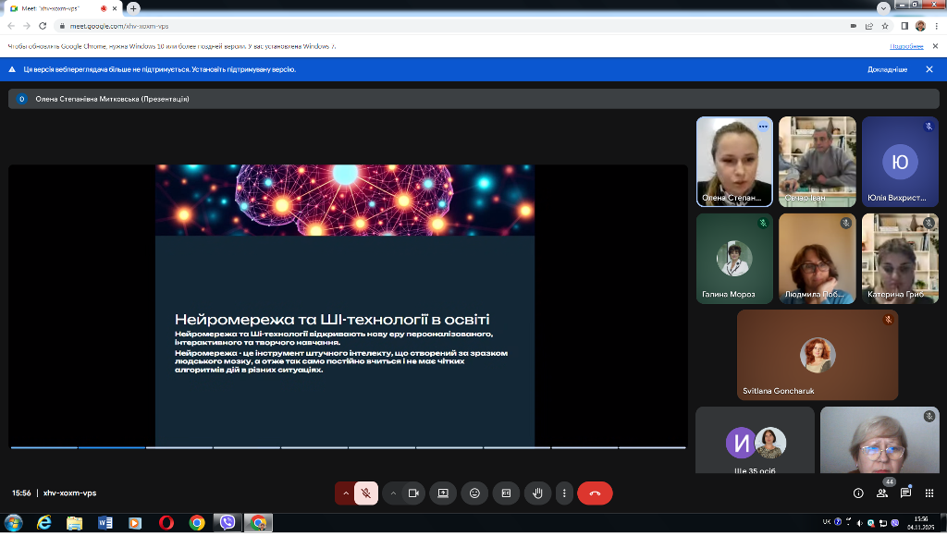The height and width of the screenshot is (560, 947).
Task: Open three-dot more options in call bar
Action: (x=564, y=493)
